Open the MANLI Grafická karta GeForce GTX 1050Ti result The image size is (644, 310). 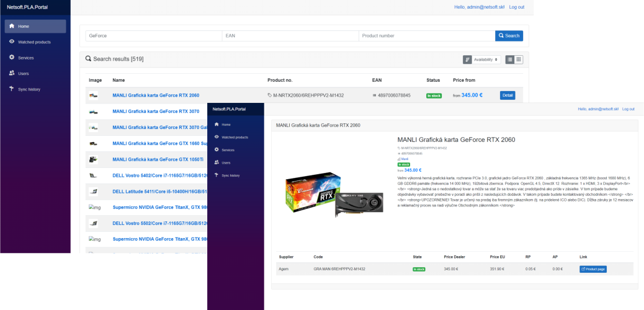click(158, 159)
